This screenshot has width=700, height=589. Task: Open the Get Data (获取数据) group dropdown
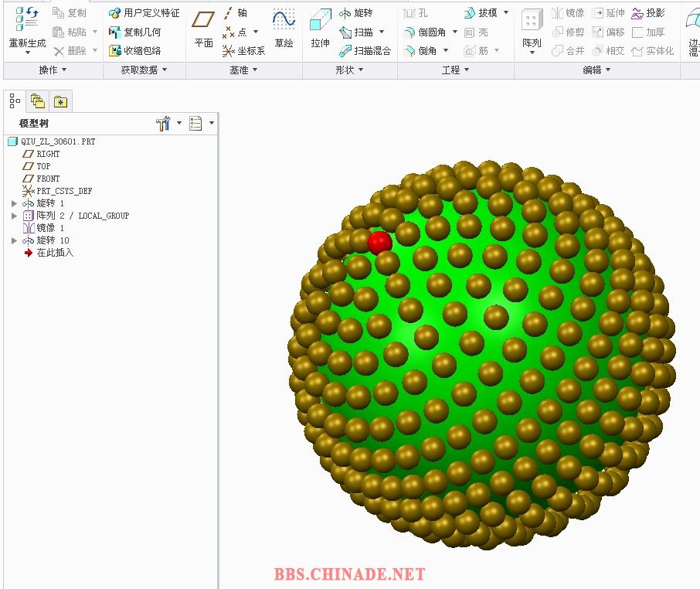tap(144, 70)
